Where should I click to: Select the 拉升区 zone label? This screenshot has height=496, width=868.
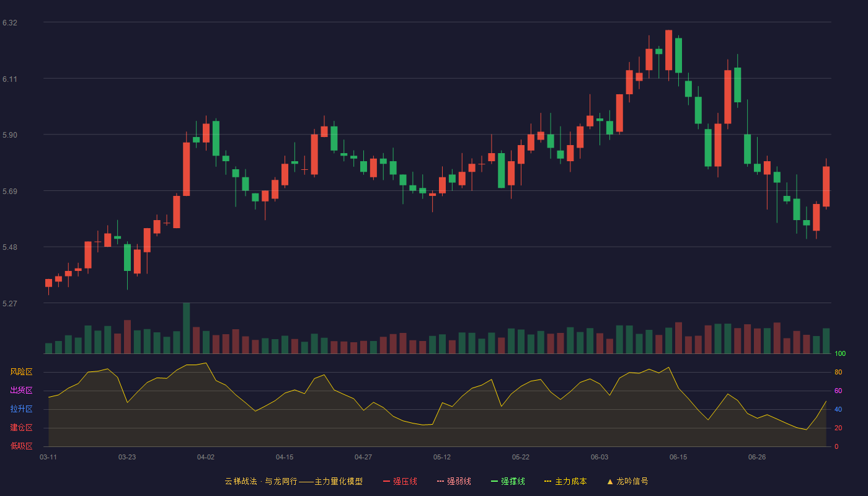pos(21,409)
